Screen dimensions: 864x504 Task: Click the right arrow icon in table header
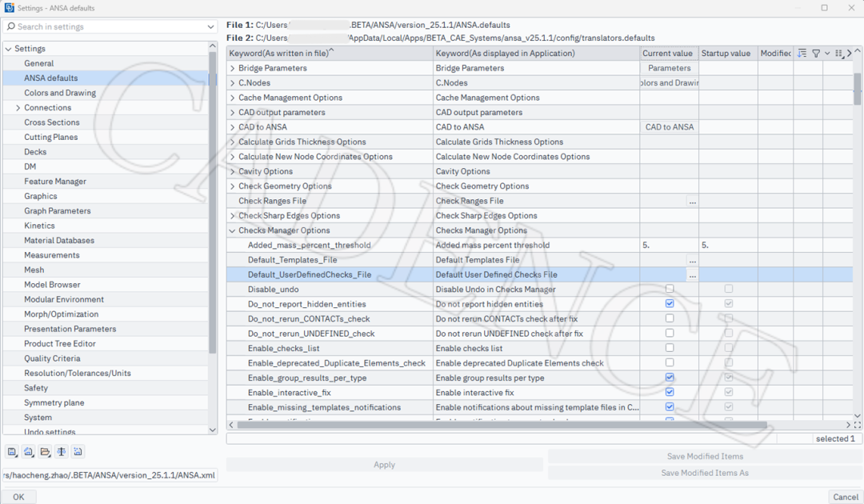849,53
